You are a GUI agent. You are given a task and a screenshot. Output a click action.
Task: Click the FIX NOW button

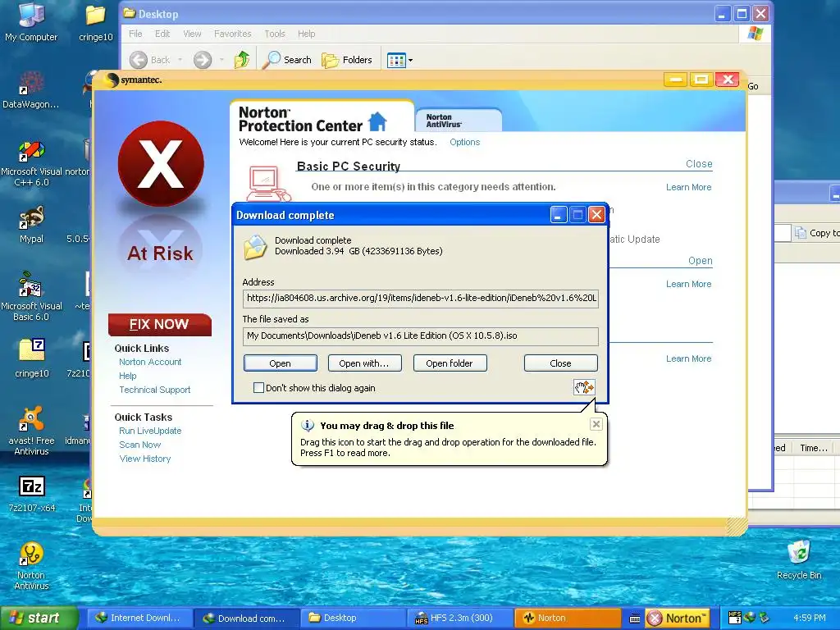pos(160,324)
